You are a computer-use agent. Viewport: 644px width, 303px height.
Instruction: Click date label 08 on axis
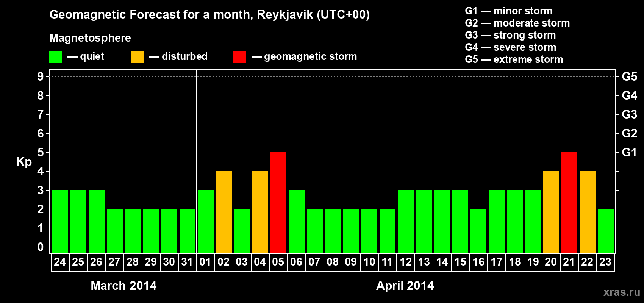coord(333,262)
